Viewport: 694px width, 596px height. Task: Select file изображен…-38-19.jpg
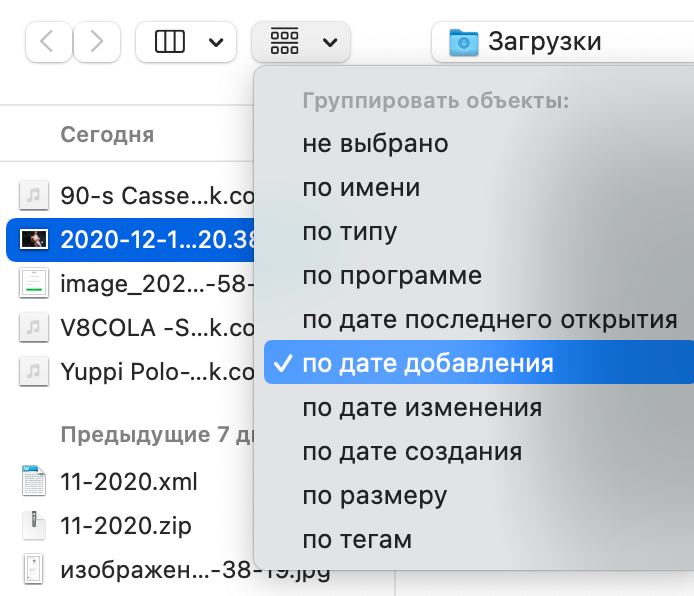pos(195,569)
